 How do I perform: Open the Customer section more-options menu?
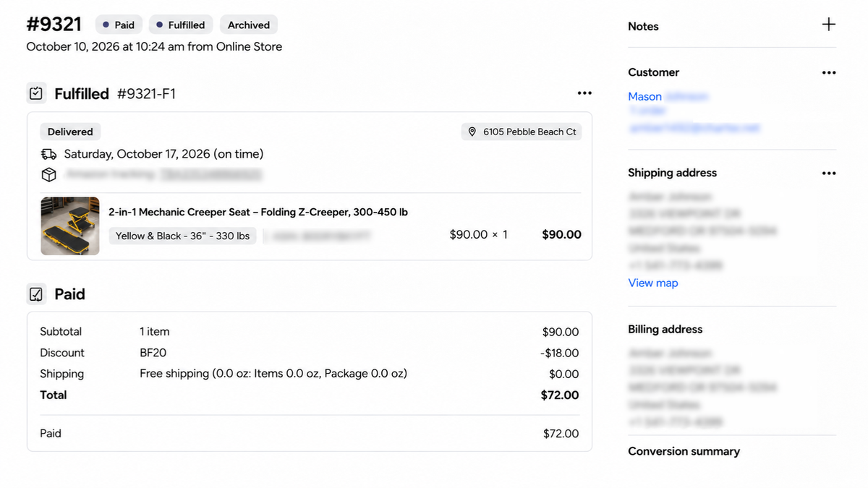829,72
